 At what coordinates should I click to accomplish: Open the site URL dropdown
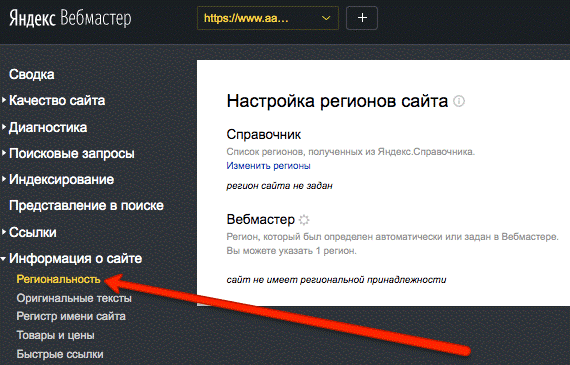pyautogui.click(x=268, y=18)
